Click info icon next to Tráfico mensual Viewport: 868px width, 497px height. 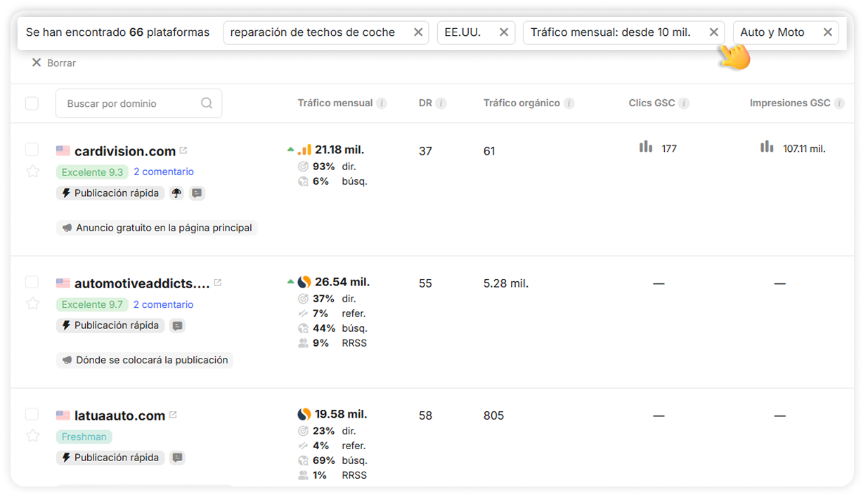[382, 103]
